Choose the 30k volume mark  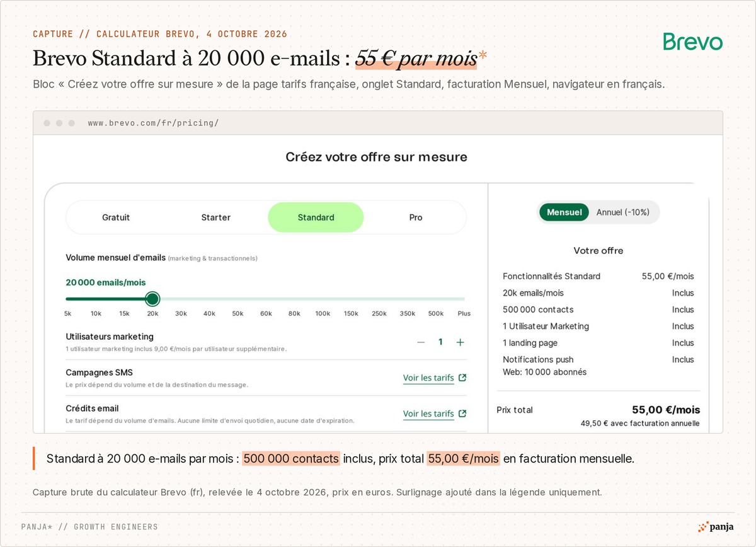[x=181, y=313]
